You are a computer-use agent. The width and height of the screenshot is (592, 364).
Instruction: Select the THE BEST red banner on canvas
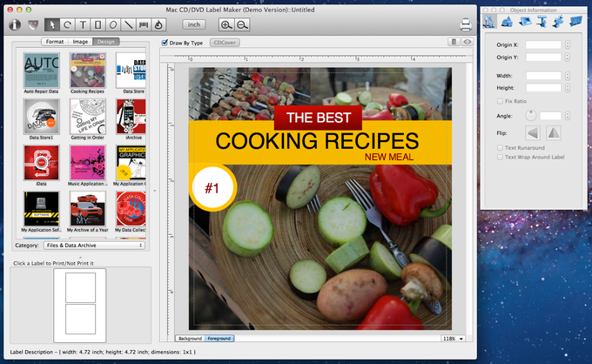coord(319,118)
